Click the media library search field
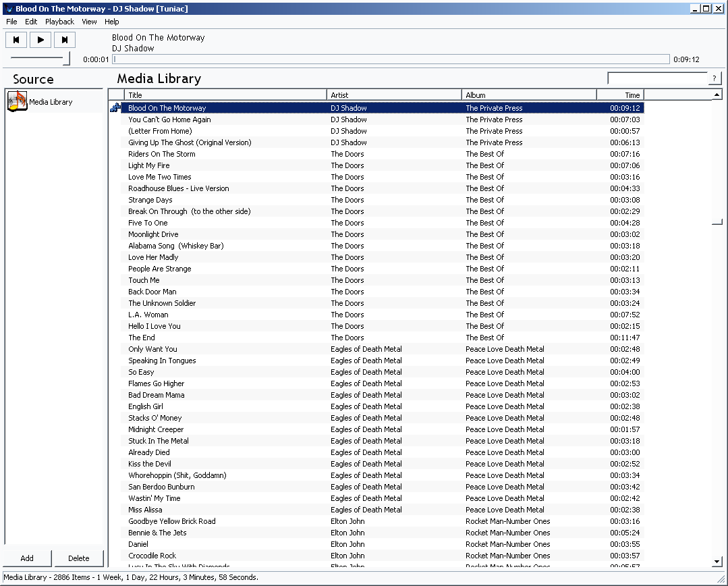Viewport: 728px width, 586px height. pyautogui.click(x=657, y=78)
